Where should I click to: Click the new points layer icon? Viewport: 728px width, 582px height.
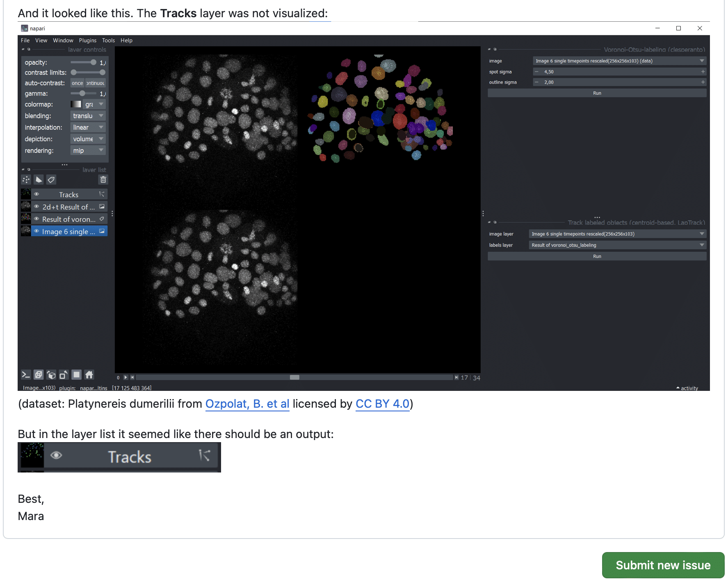(26, 180)
